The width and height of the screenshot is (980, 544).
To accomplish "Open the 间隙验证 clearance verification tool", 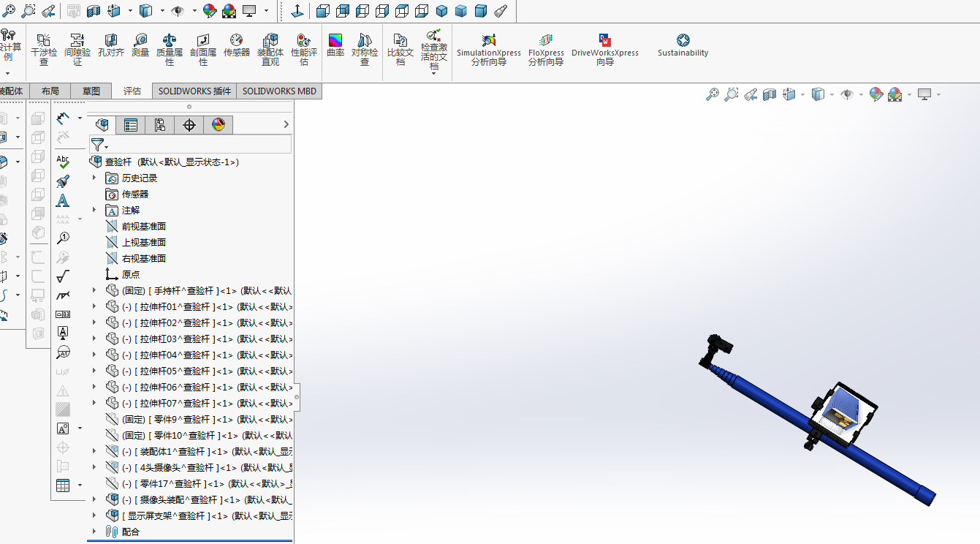I will pyautogui.click(x=77, y=49).
